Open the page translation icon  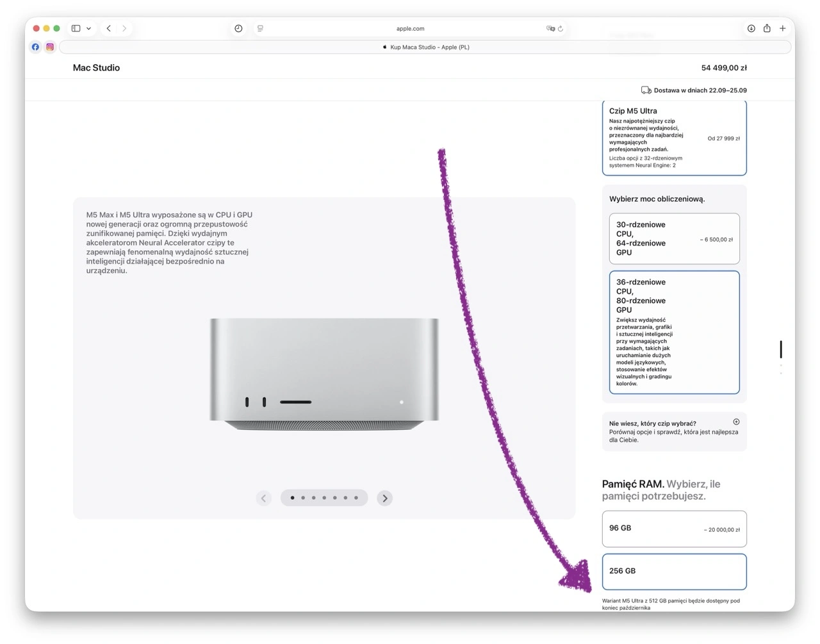pyautogui.click(x=550, y=28)
